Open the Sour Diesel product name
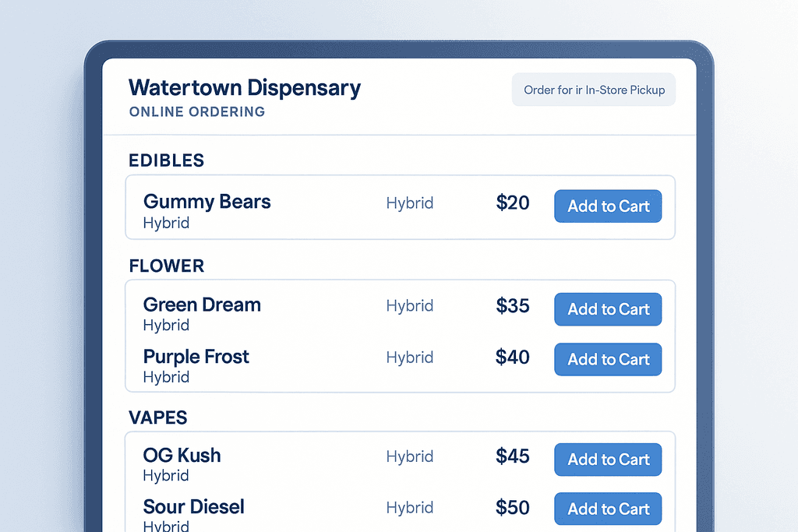This screenshot has height=532, width=798. [x=194, y=507]
